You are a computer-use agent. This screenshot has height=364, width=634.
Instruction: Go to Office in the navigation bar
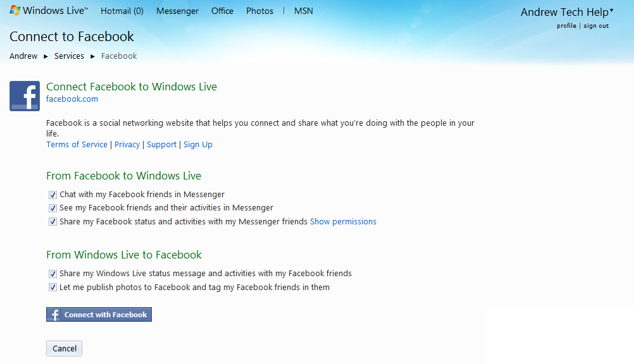coord(222,11)
